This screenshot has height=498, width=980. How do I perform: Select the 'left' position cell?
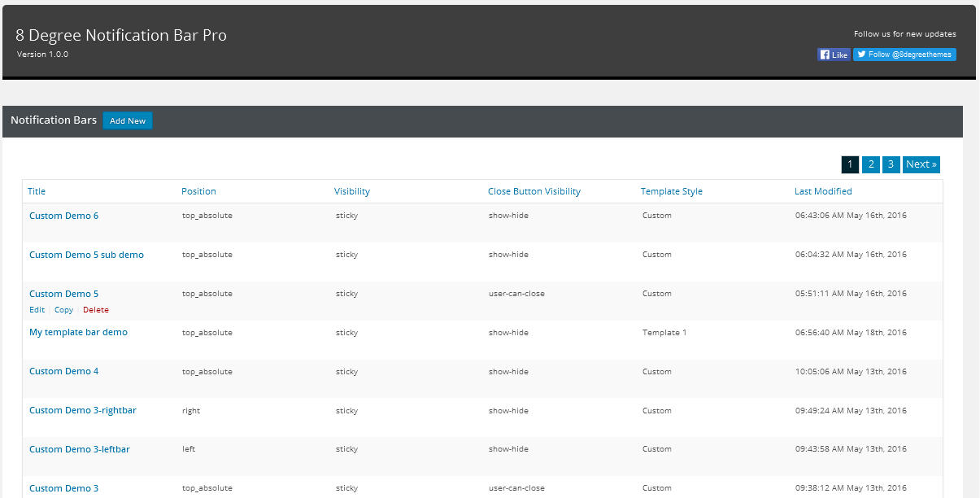[189, 449]
